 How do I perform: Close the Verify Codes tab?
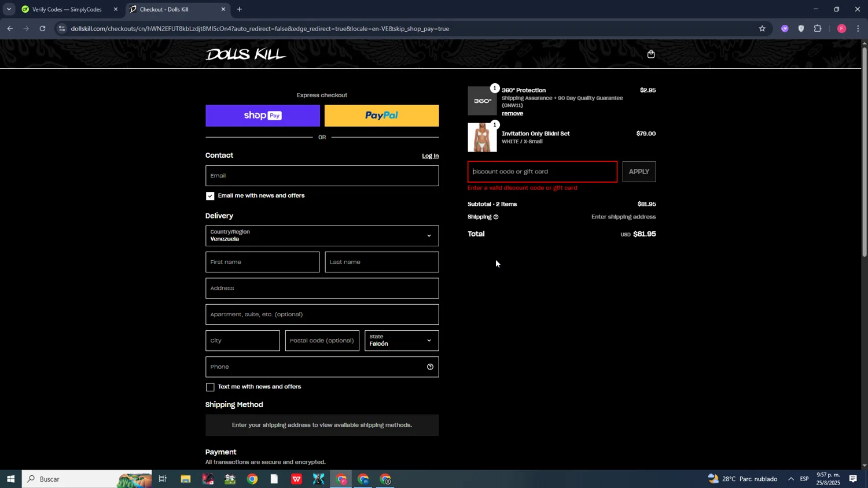tap(115, 9)
